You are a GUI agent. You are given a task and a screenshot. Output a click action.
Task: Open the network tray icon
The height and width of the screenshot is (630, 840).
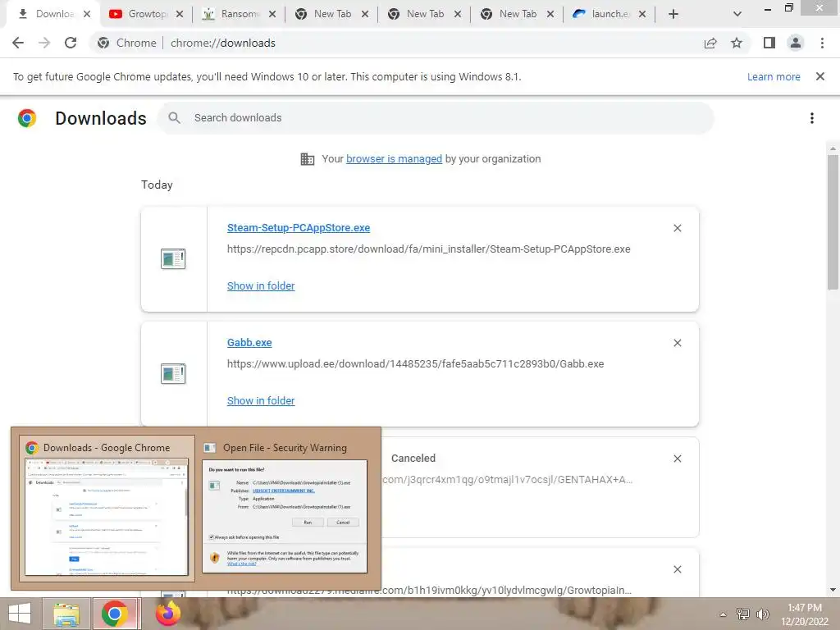(x=742, y=614)
